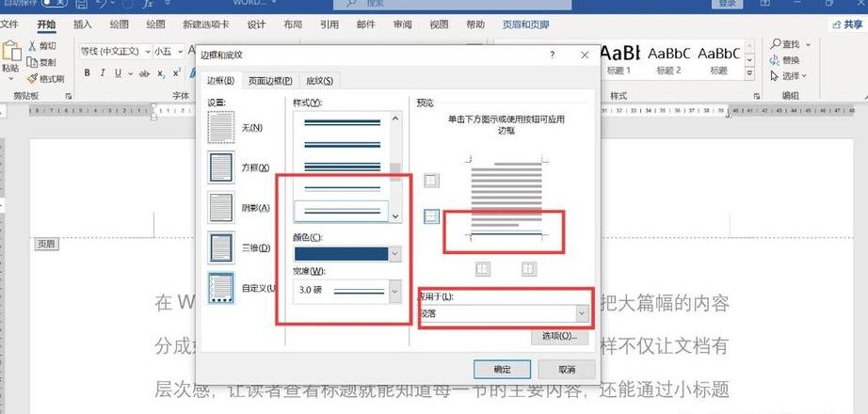Toggle the AutoSave switch
The height and width of the screenshot is (414, 868).
coord(55,3)
